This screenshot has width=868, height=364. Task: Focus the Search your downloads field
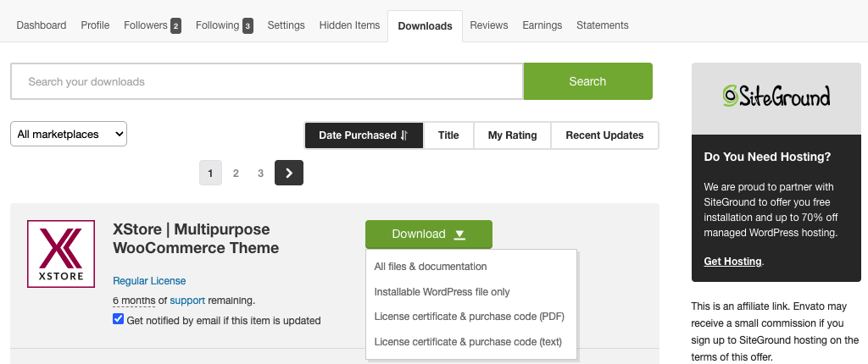pos(267,82)
